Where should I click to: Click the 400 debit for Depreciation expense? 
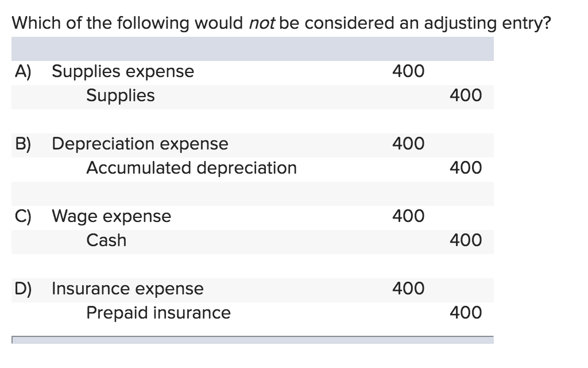(x=408, y=144)
